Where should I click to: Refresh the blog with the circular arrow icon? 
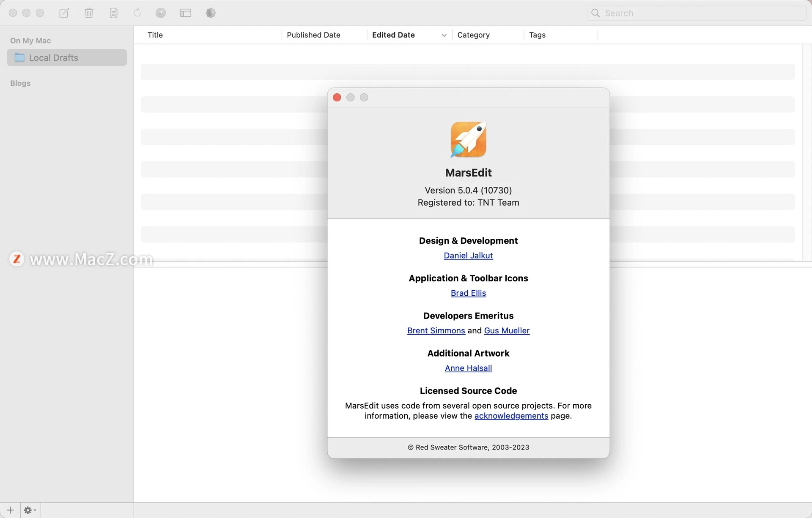click(x=137, y=13)
